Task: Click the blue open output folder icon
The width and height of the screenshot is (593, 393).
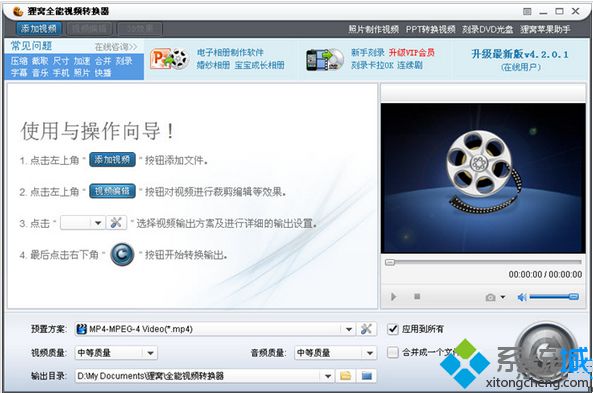Action: point(366,376)
